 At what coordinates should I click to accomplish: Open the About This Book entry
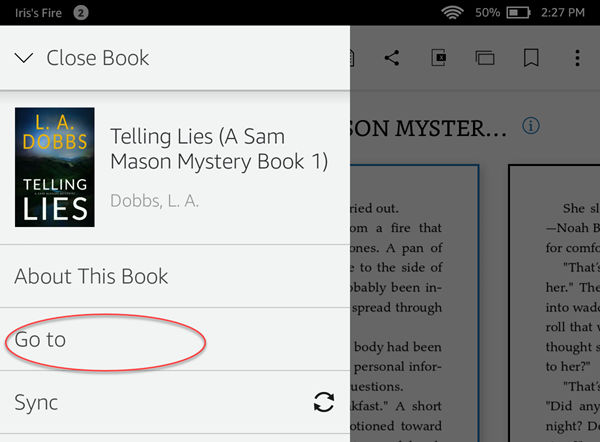(x=91, y=276)
